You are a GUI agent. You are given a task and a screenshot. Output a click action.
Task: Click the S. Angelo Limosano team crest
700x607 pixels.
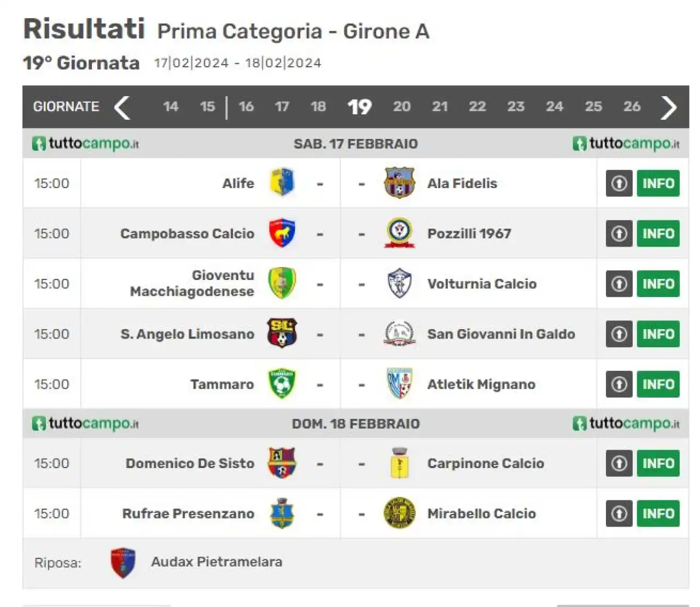(282, 334)
